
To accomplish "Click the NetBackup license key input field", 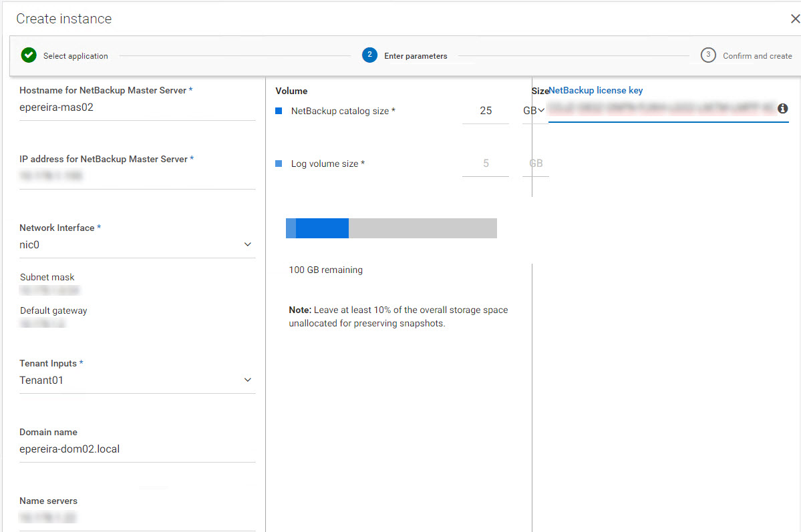I will pyautogui.click(x=662, y=109).
